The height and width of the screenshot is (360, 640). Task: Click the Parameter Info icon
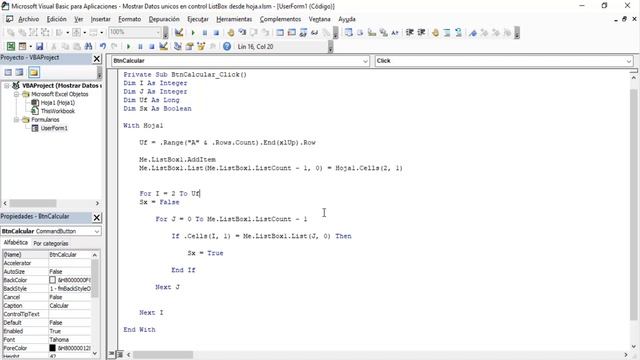click(x=383, y=33)
